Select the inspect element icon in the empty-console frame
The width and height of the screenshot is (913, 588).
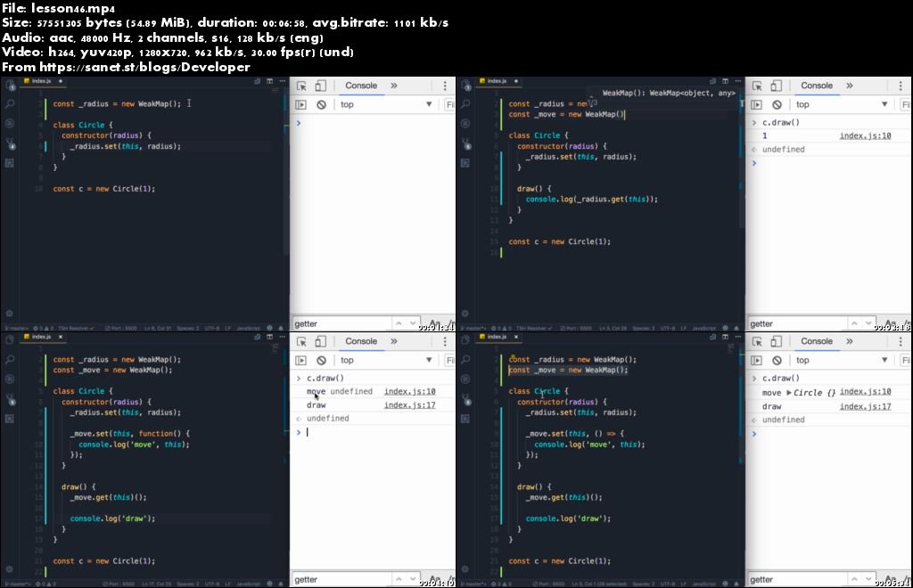pyautogui.click(x=301, y=86)
